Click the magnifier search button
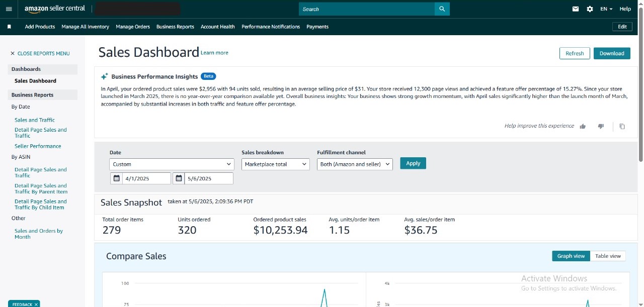Viewport: 644px width, 307px height. pyautogui.click(x=442, y=9)
